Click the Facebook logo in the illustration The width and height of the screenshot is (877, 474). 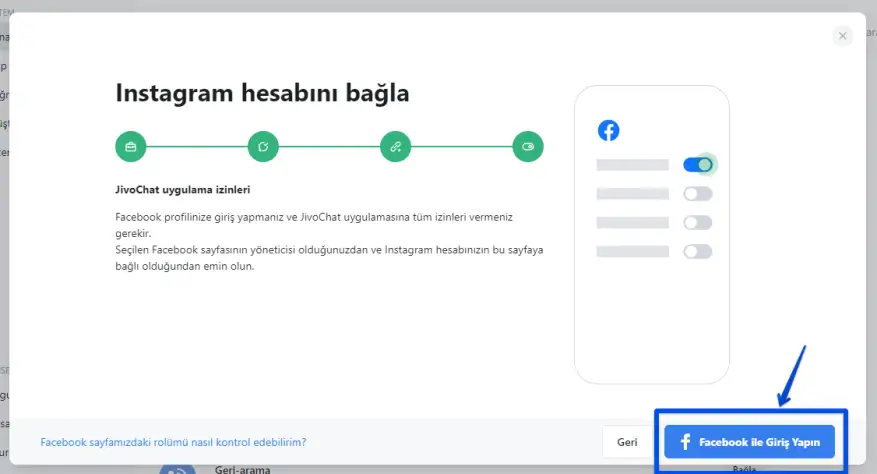coord(609,130)
